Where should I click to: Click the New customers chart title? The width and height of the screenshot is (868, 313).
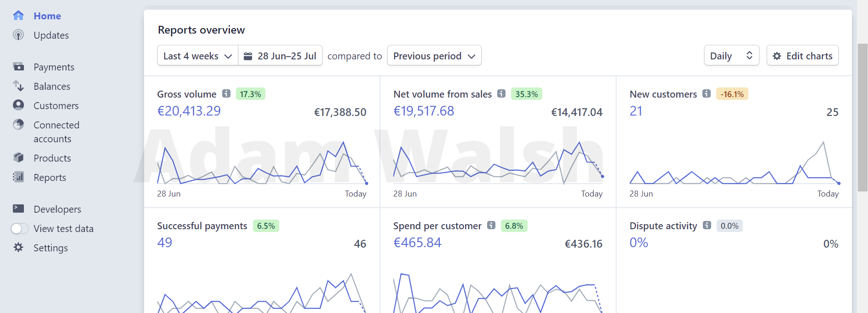click(x=663, y=94)
